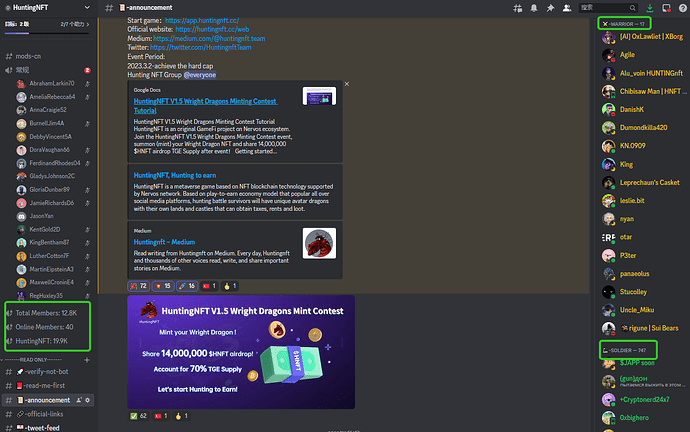690x432 pixels.
Task: Open announcement channel settings gear
Action: pyautogui.click(x=88, y=400)
